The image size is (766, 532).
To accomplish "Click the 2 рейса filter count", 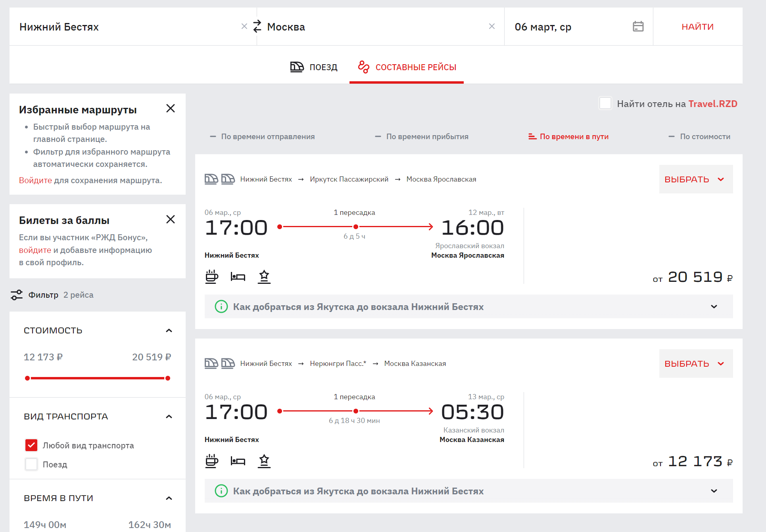I will click(x=79, y=295).
